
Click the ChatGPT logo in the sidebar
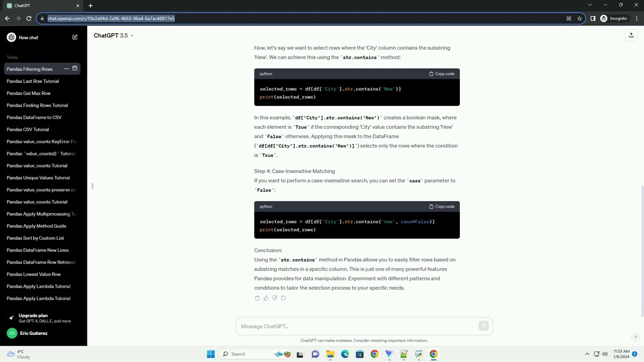coord(12,37)
